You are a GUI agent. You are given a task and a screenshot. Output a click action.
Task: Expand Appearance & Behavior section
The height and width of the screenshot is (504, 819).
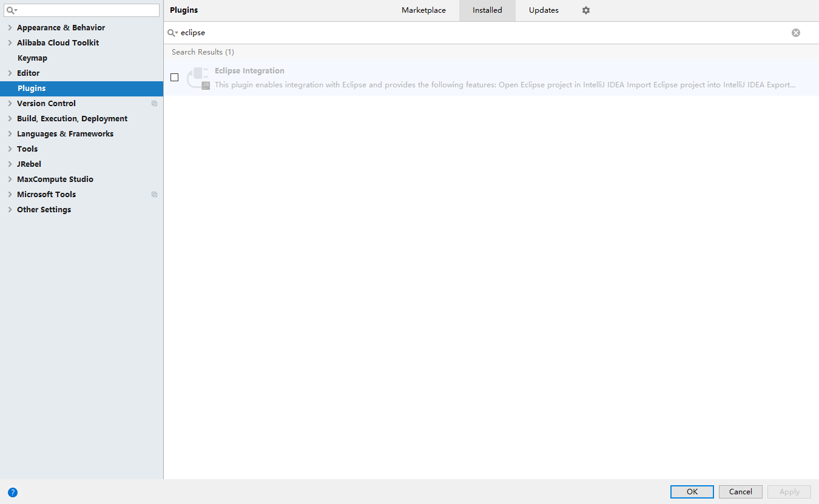(x=10, y=27)
